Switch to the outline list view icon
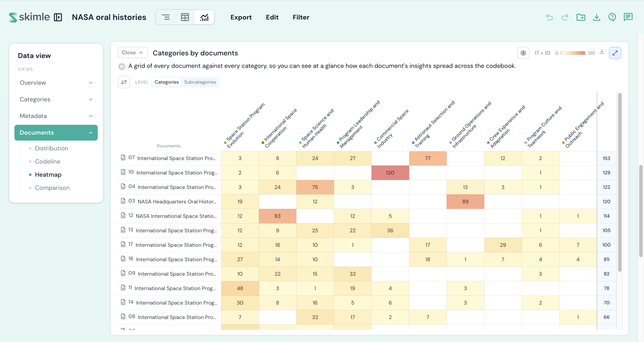 pos(166,17)
